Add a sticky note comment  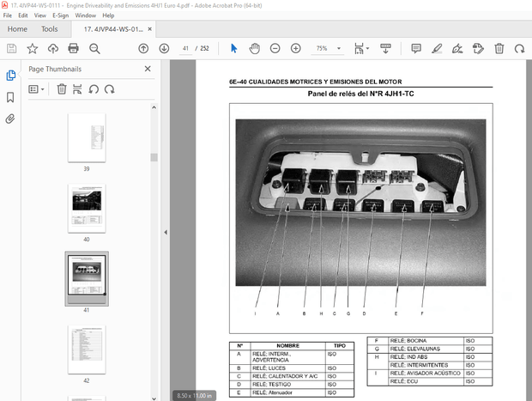(416, 49)
